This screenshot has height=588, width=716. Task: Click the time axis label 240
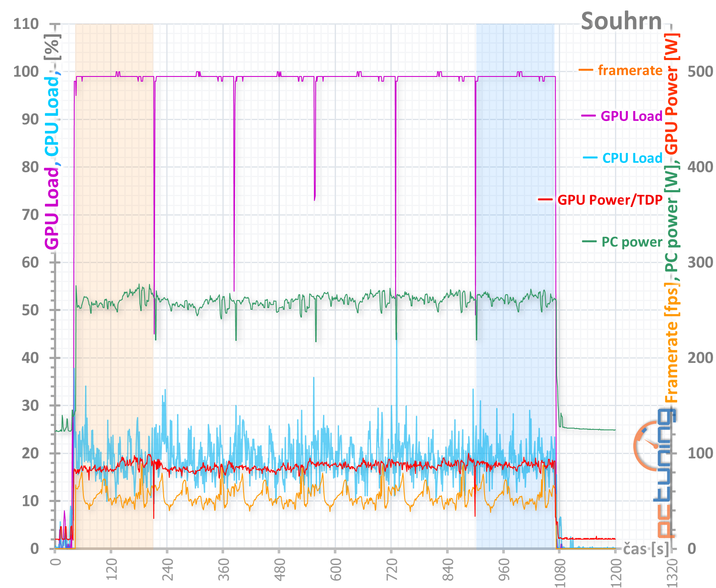click(168, 570)
